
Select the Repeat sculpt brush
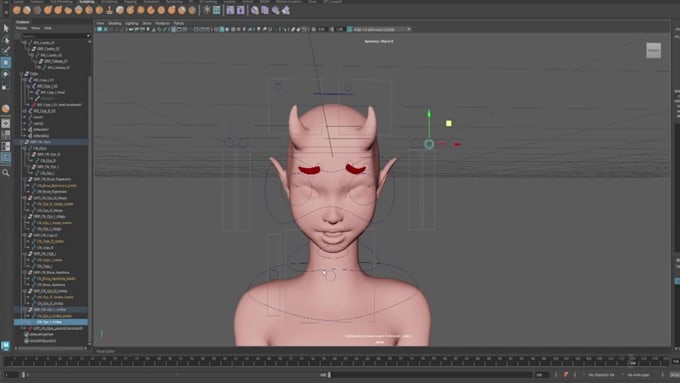(100, 10)
